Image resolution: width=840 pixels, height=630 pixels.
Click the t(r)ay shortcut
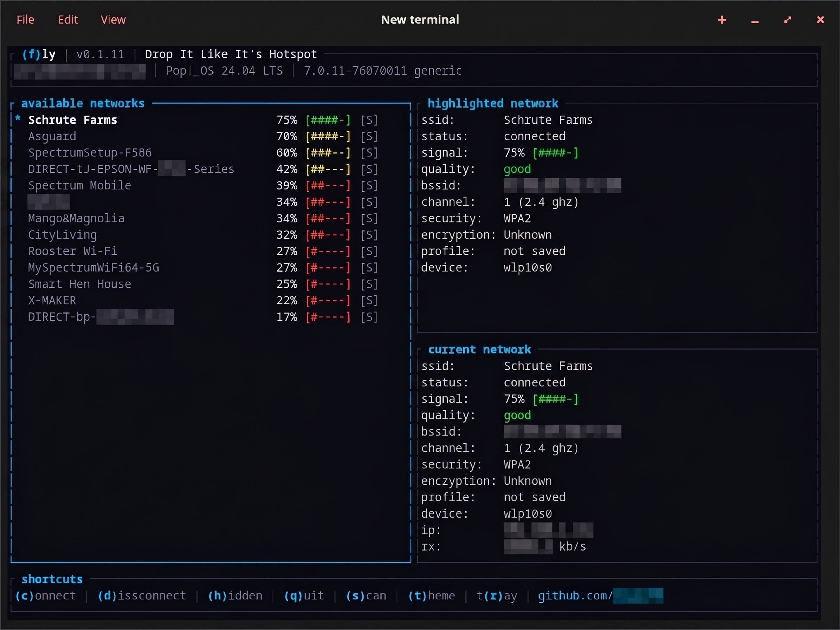tap(497, 596)
